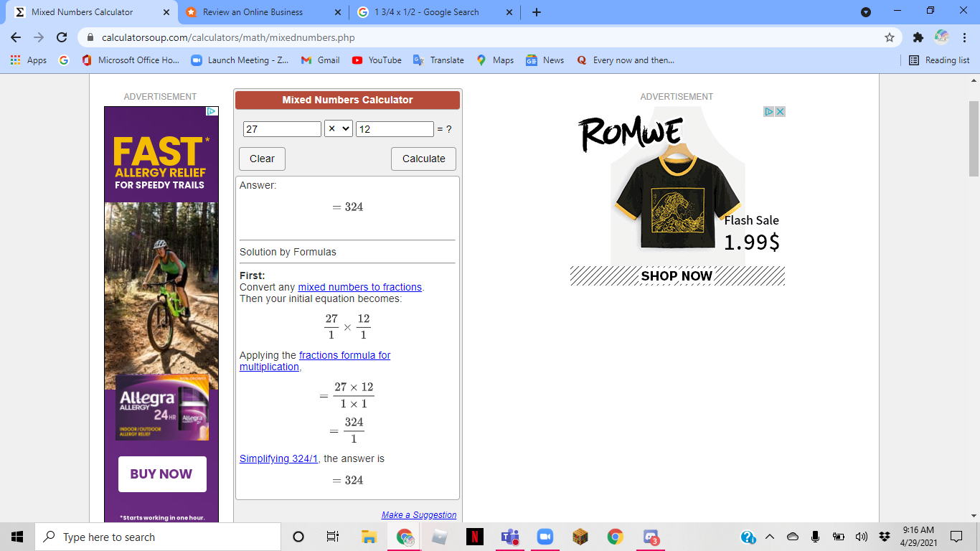
Task: Bookmark this page with the star icon
Action: click(890, 37)
